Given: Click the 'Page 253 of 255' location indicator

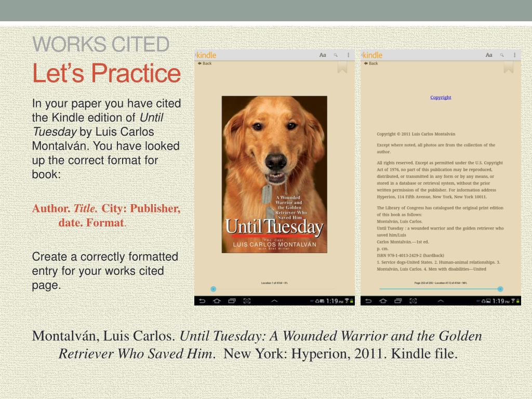Looking at the screenshot, I should point(441,283).
